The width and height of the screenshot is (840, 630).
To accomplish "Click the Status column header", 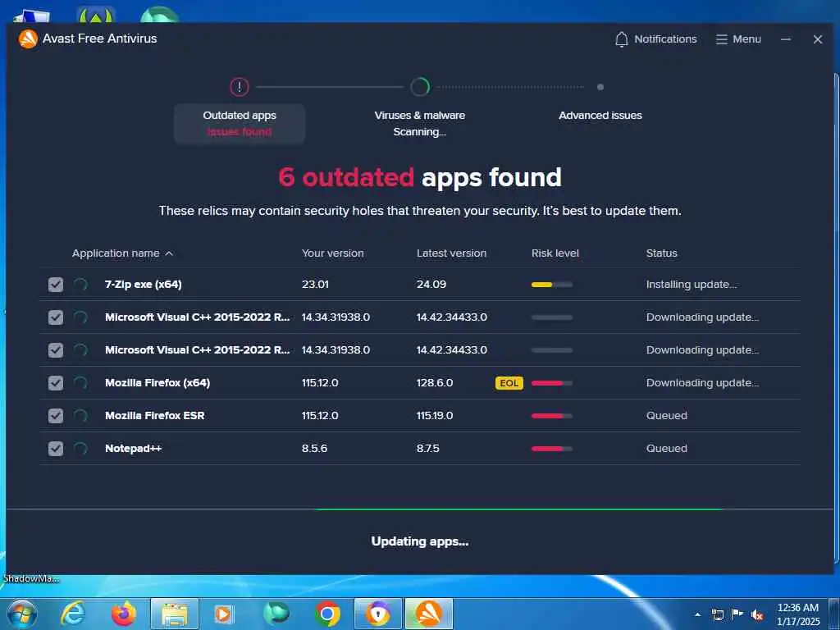I will click(662, 253).
